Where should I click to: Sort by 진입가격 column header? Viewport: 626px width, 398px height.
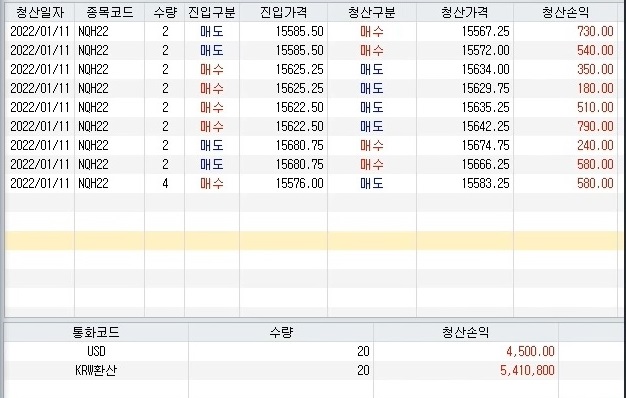tap(283, 12)
